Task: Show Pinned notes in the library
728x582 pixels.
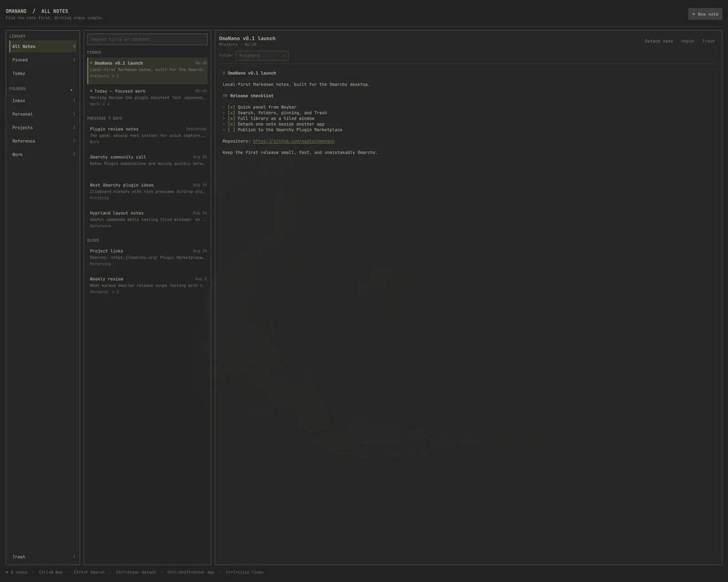Action: pyautogui.click(x=42, y=60)
